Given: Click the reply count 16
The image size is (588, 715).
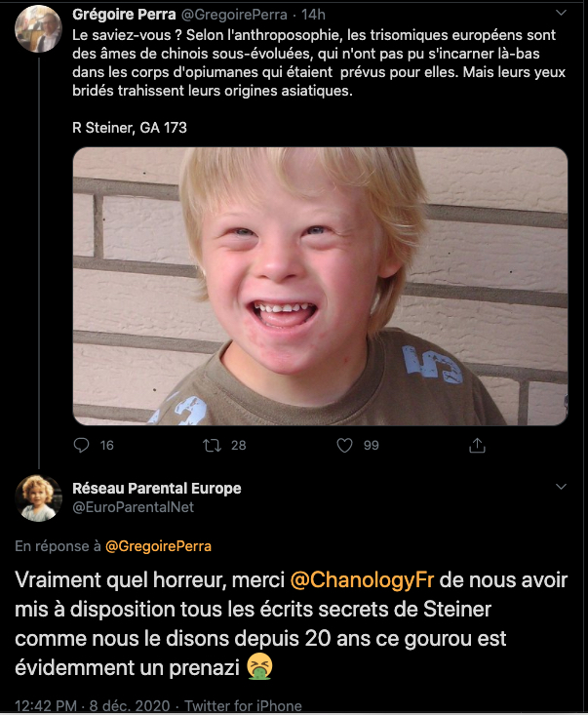Looking at the screenshot, I should (106, 445).
